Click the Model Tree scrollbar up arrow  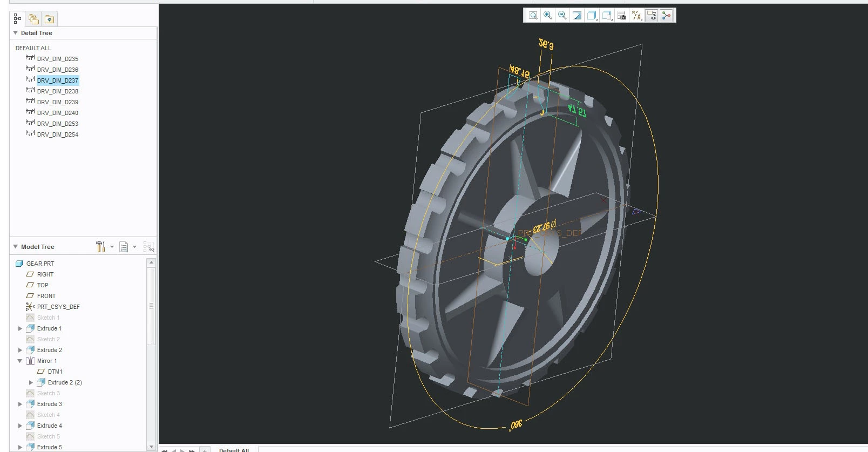point(151,262)
